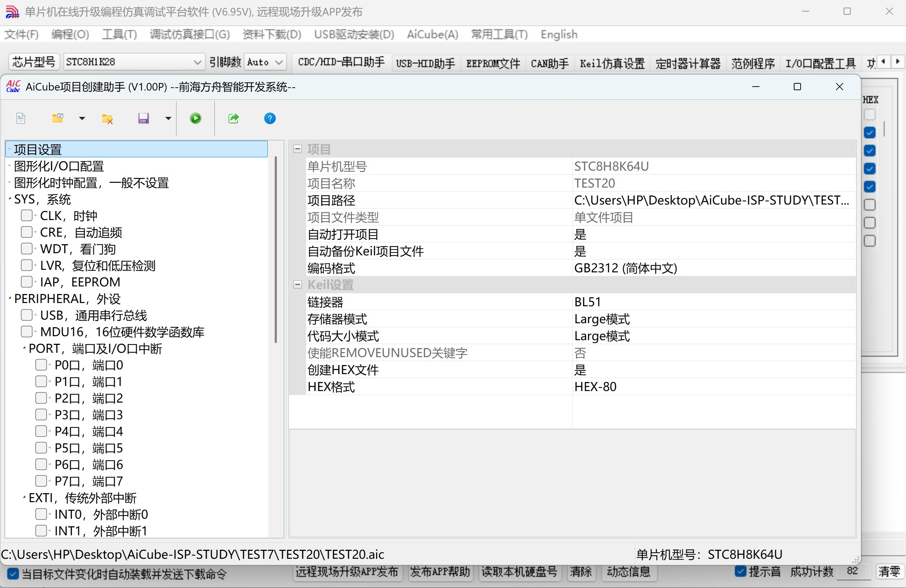Click the 清除 button
The image size is (906, 588).
coord(580,572)
